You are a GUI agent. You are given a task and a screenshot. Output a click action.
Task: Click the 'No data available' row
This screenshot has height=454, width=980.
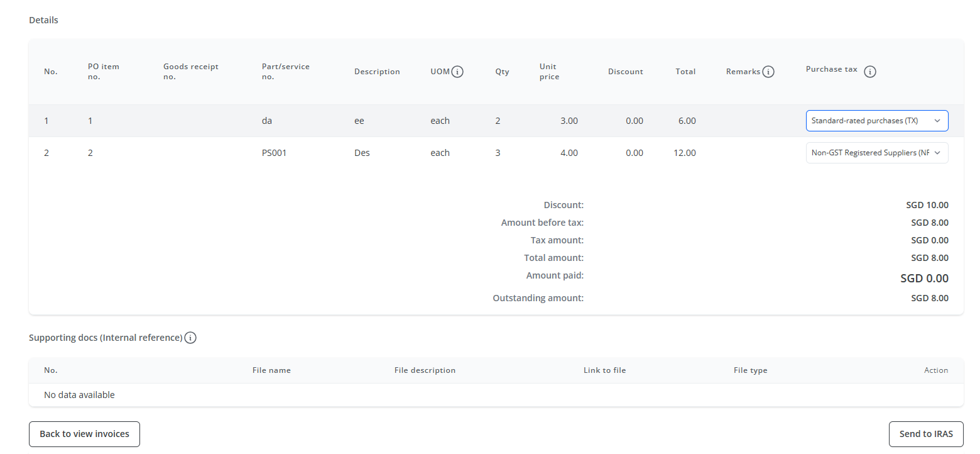tap(79, 395)
